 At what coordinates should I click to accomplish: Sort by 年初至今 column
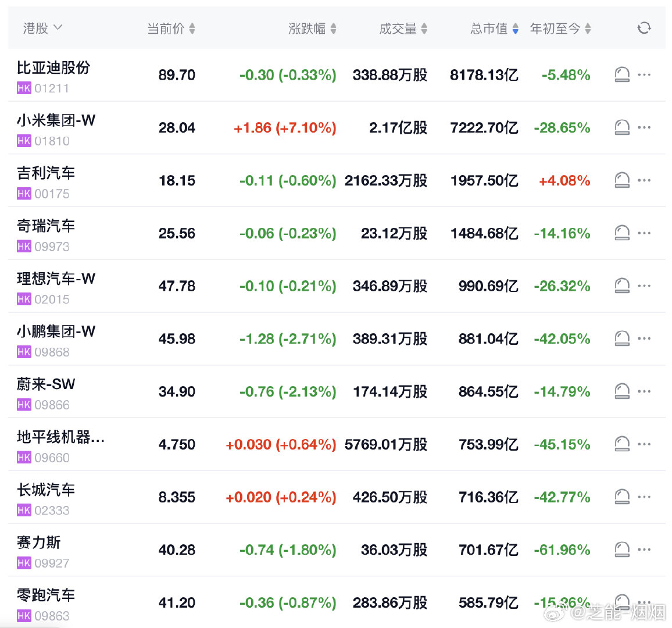tap(560, 28)
